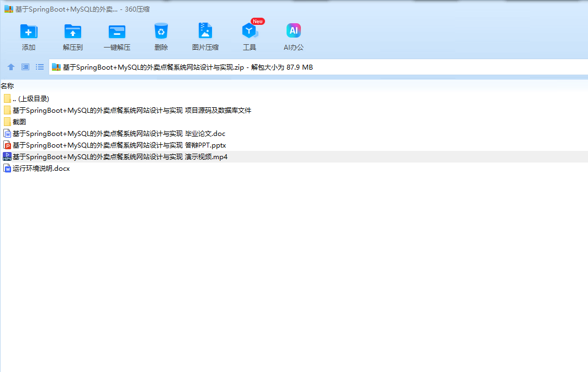Select the 演示视频.mp4 file
588x372 pixels.
click(294, 157)
